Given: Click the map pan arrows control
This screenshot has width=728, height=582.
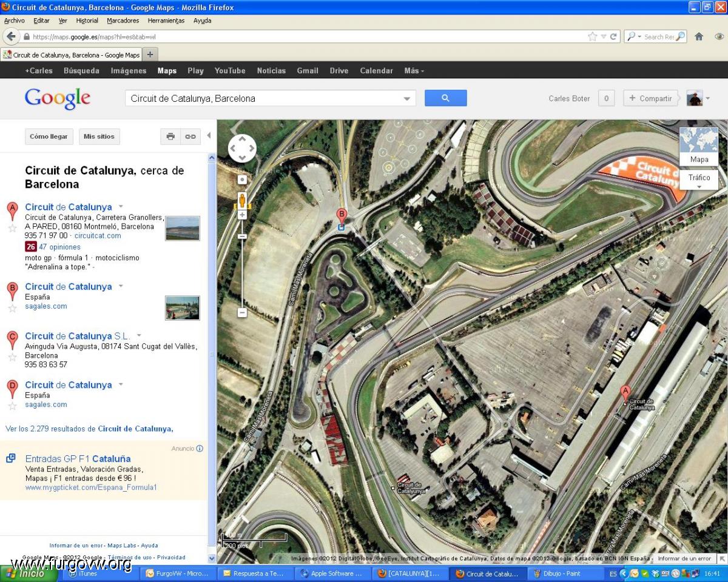Looking at the screenshot, I should pos(242,149).
